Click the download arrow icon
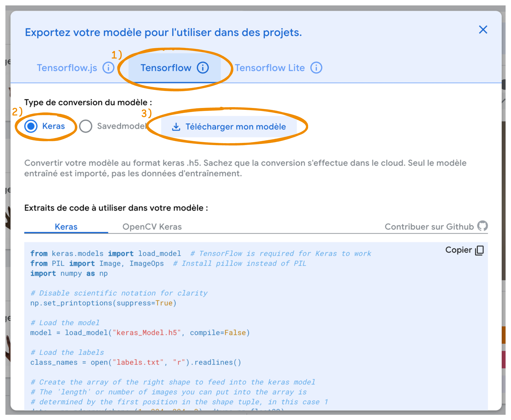Viewport: 511px width, 420px height. coord(176,127)
